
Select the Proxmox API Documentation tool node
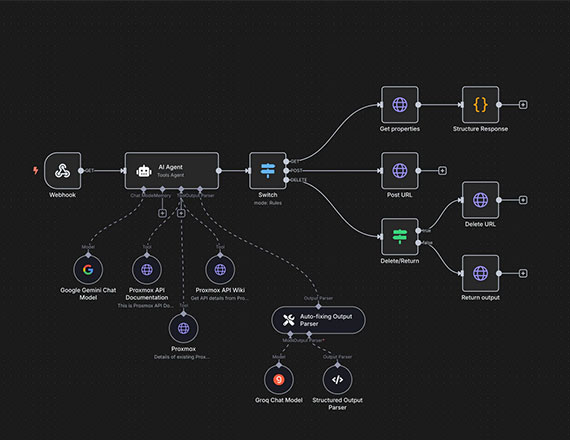pyautogui.click(x=147, y=270)
